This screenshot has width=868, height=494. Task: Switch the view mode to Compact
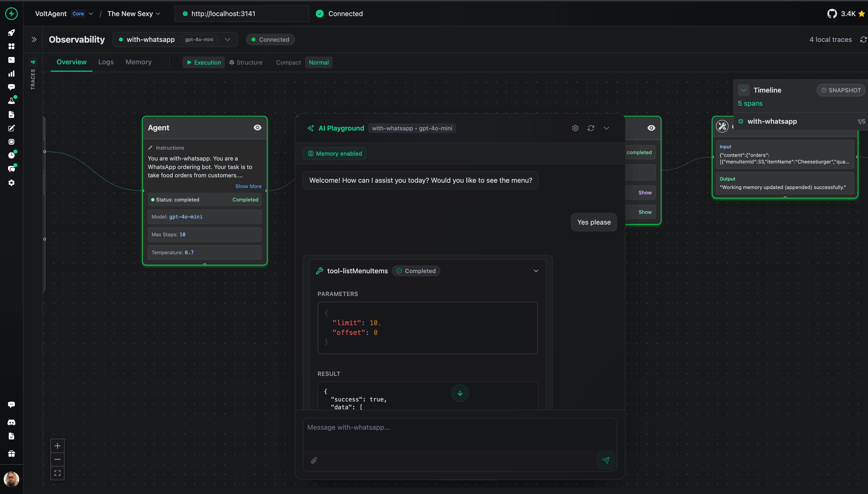(x=288, y=62)
